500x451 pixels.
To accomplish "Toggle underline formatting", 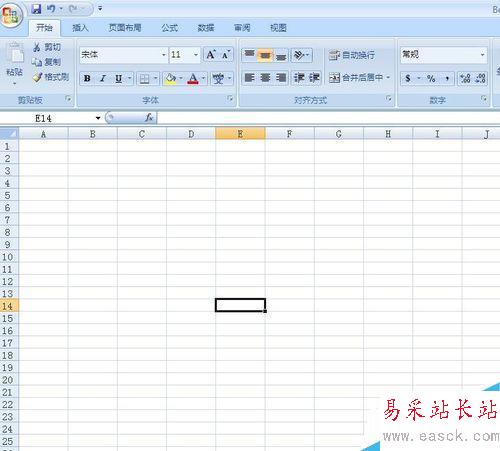I will pos(118,79).
